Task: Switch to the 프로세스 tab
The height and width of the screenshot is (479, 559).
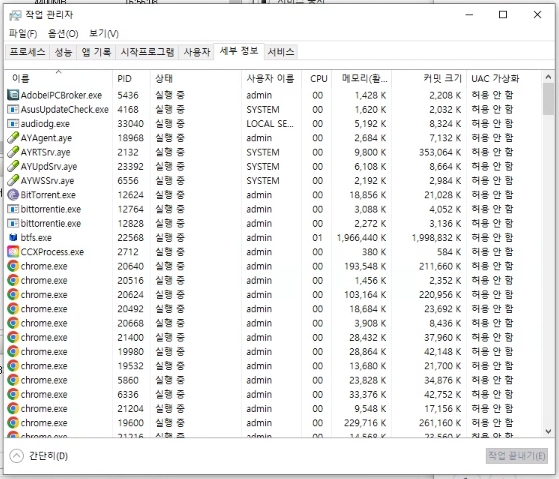Action: click(x=27, y=52)
